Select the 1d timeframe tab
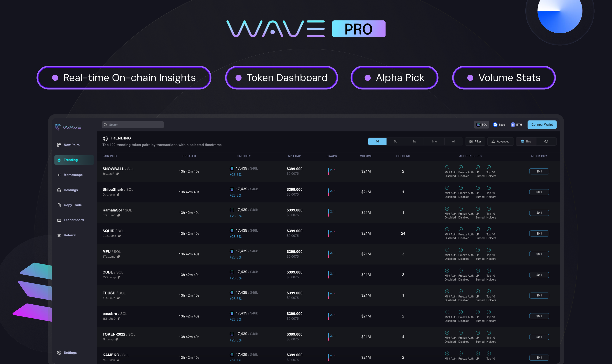Viewport: 612px width, 364px height. 377,142
